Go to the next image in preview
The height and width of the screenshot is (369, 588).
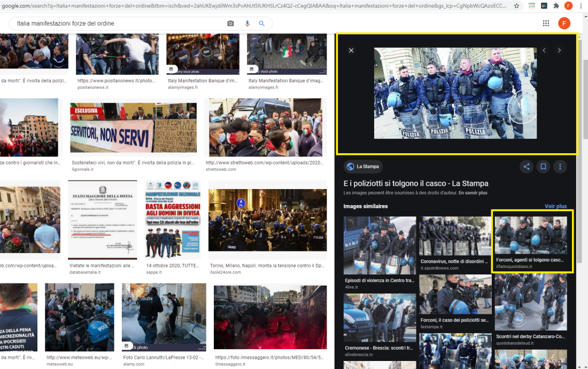click(x=559, y=50)
